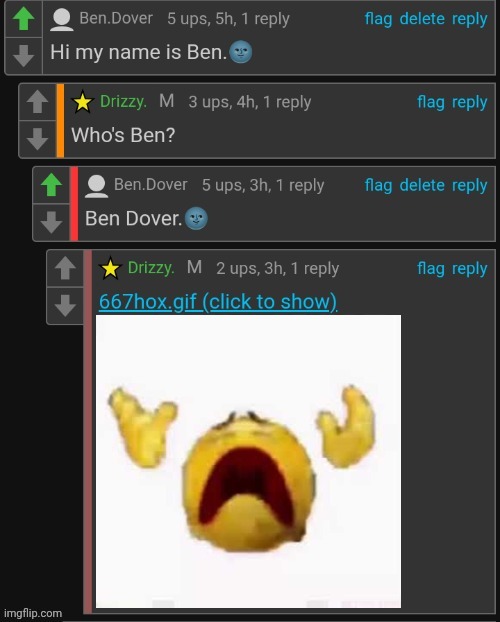Delete the "Ben Dover." comment

click(422, 185)
